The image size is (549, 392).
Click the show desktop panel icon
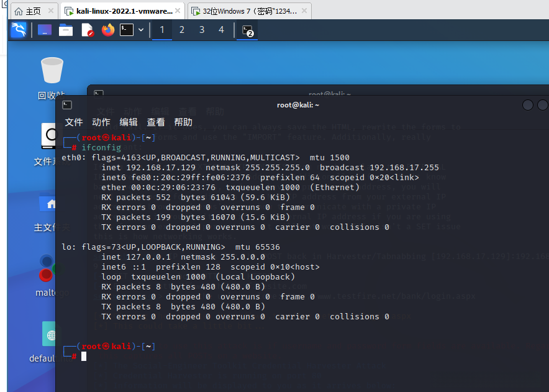click(45, 30)
